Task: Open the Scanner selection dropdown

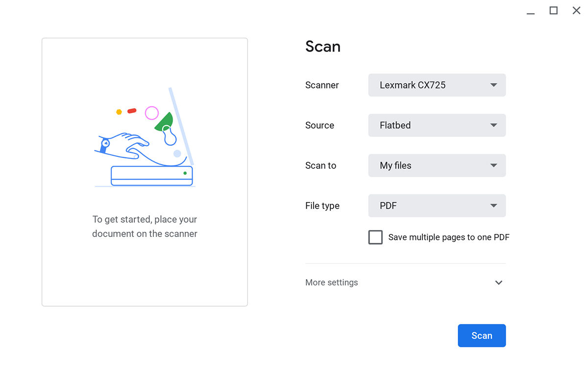Action: pos(437,85)
